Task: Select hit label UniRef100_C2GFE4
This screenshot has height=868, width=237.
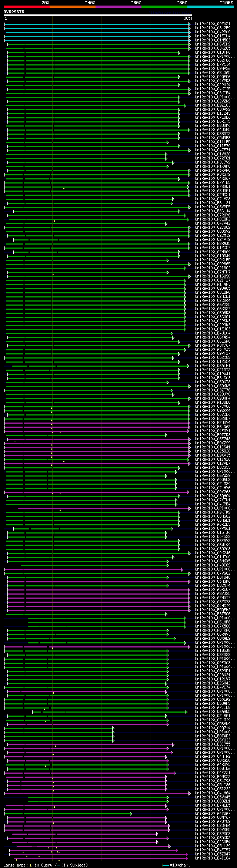Action: pyautogui.click(x=213, y=825)
